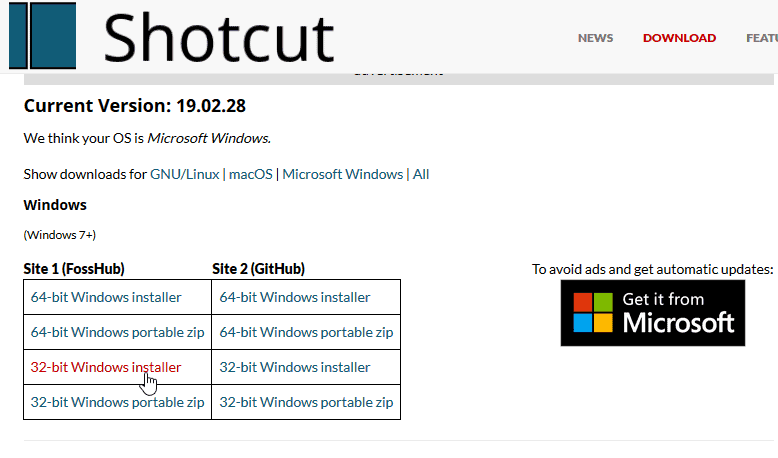Download FossHub 32-bit Windows installer
The height and width of the screenshot is (458, 778).
(x=106, y=367)
